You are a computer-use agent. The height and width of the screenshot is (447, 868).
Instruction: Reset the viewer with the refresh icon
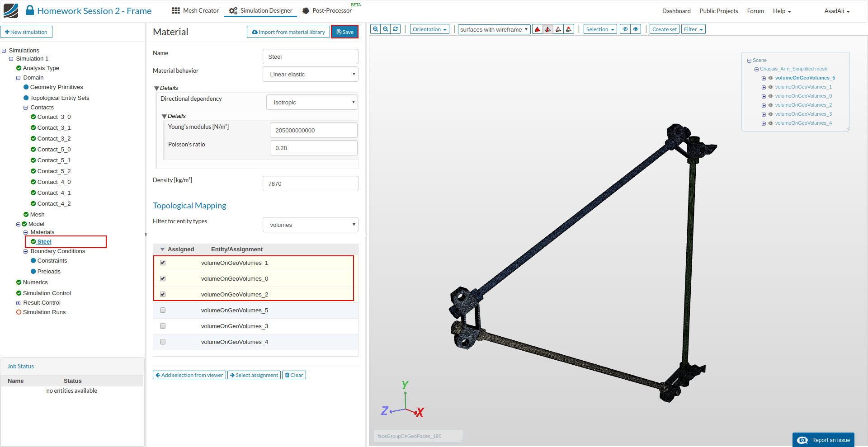click(x=396, y=29)
